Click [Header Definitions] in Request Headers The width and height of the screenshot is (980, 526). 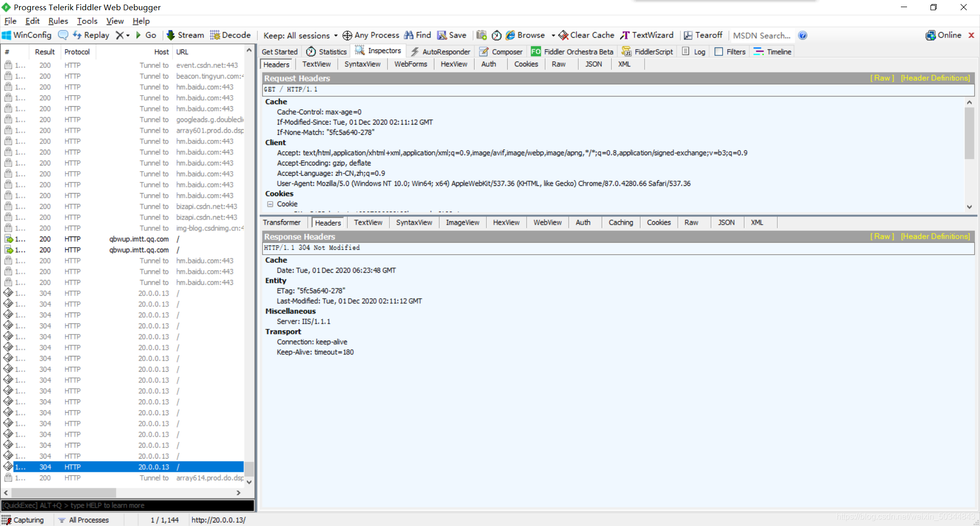pyautogui.click(x=935, y=78)
